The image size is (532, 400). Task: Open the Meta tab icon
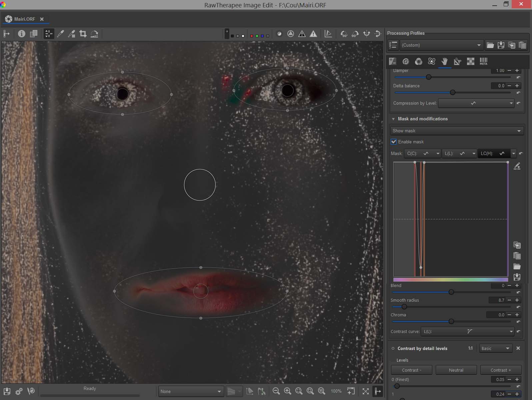click(483, 61)
